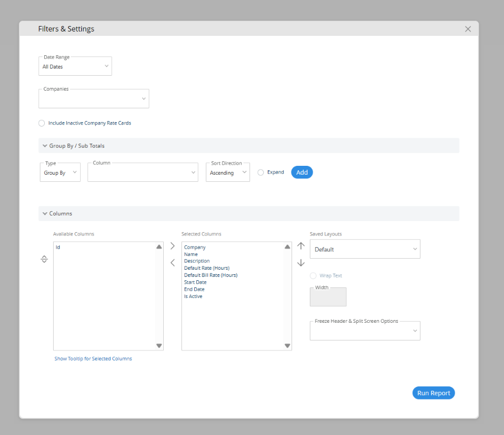Image resolution: width=504 pixels, height=435 pixels.
Task: Open Freeze Header & Split Screen Options dropdown
Action: (365, 331)
